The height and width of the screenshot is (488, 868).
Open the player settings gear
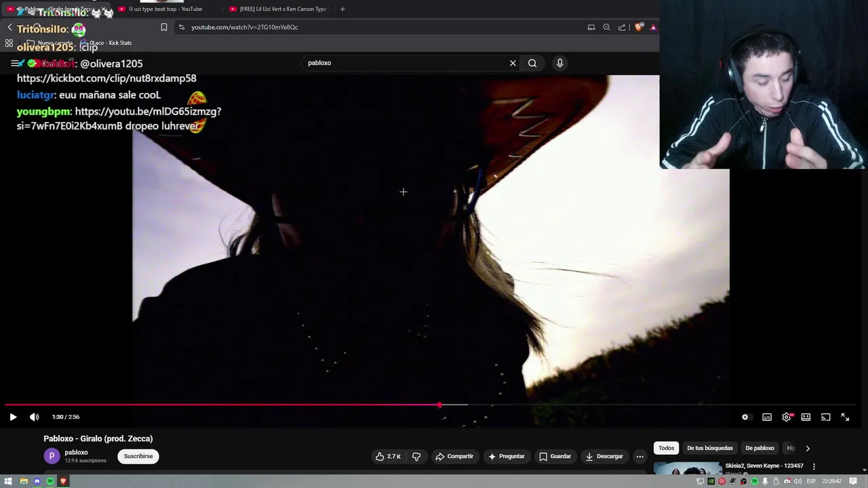click(x=787, y=417)
